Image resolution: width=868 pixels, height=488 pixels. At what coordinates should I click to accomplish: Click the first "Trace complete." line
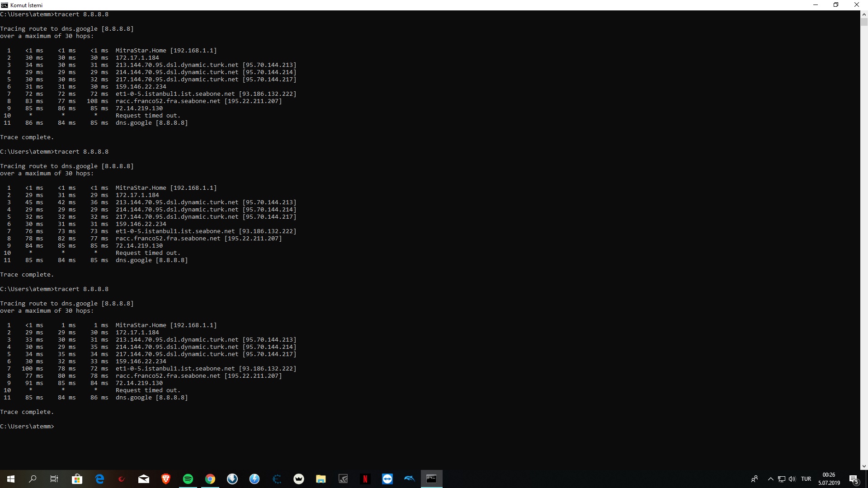(x=27, y=137)
